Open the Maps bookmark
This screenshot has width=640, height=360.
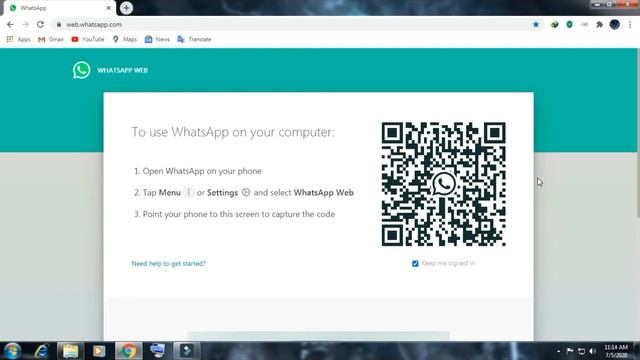125,39
